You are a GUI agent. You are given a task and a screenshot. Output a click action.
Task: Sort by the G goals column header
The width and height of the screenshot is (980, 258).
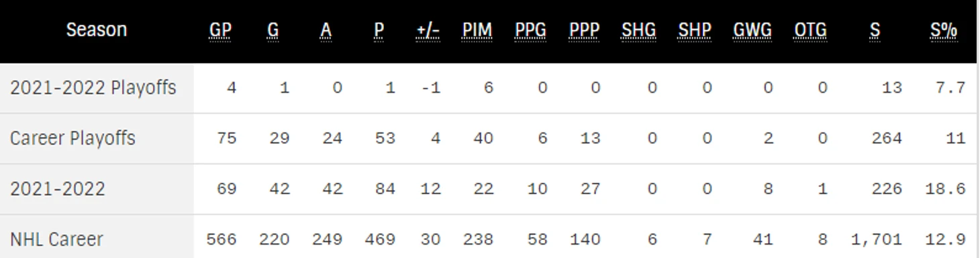coord(273,30)
